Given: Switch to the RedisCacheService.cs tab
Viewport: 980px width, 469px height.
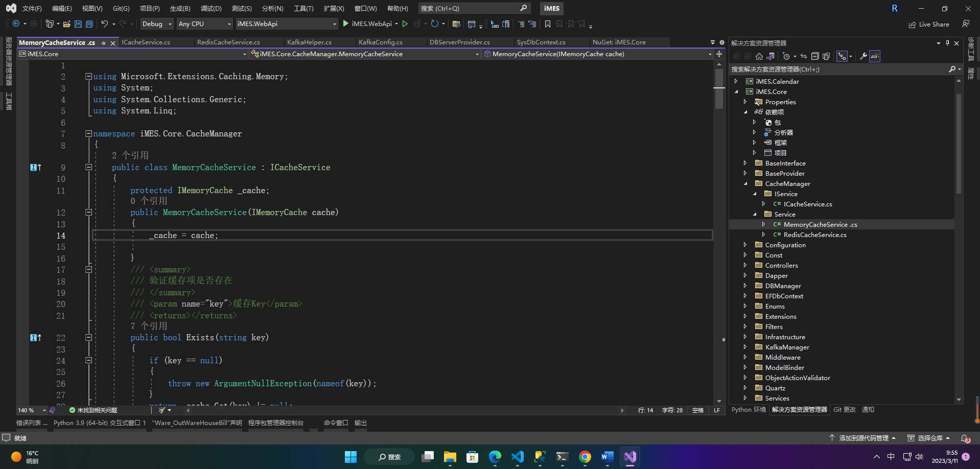Looking at the screenshot, I should 228,42.
